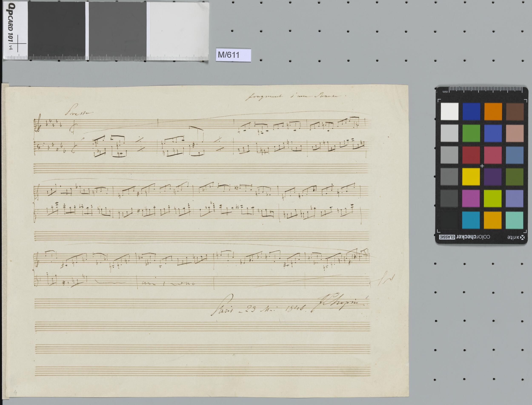Pick the olive green swatch on the color checker
Viewport: 532px width, 405px height.
515,177
